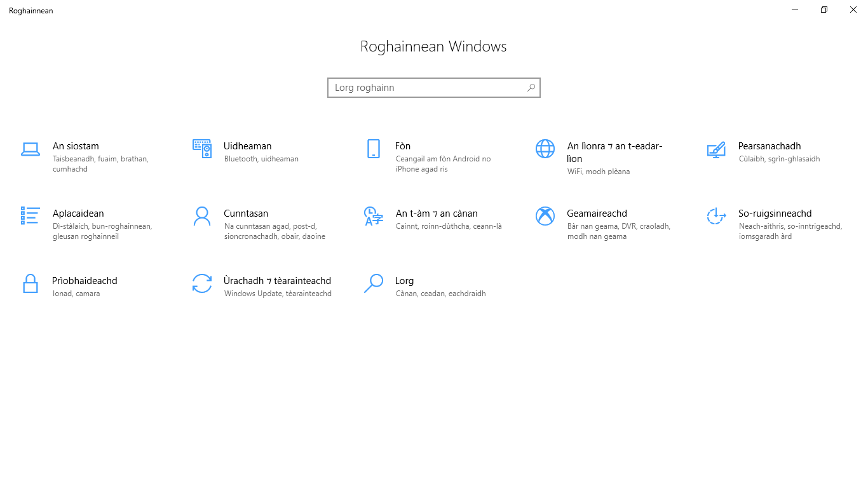Select the Lorg magnifying glass category icon
The image size is (868, 488).
coord(374,283)
